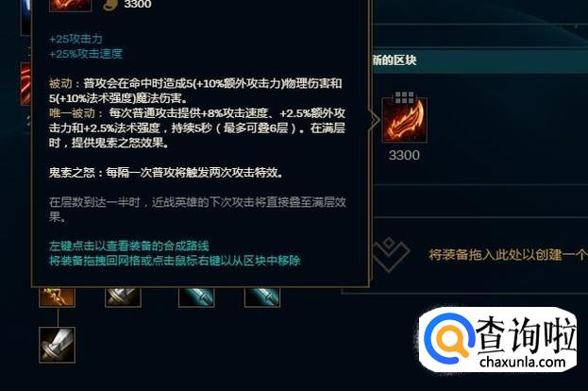Click the 将装备拖入此处以创建一个 drop area text
Screen dimensions: 588x391
(508, 255)
